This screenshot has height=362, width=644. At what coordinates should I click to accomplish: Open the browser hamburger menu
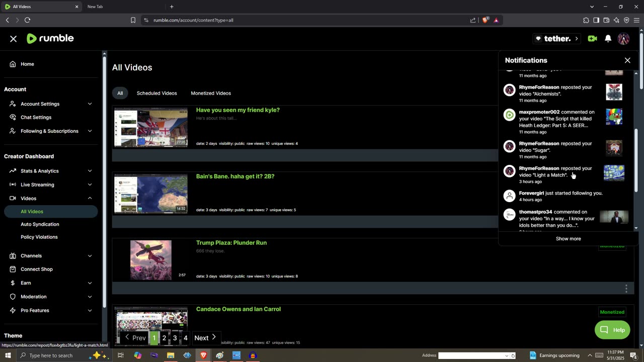[636, 20]
